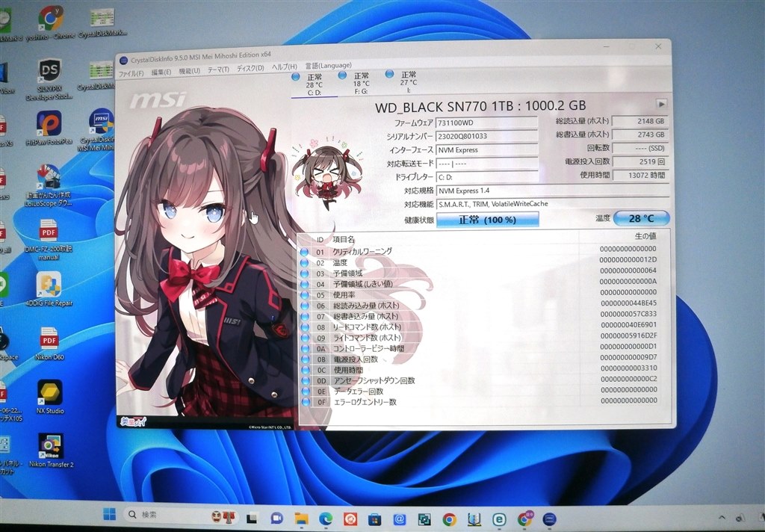Open LoiLoScope desktop shortcut

pos(49,185)
